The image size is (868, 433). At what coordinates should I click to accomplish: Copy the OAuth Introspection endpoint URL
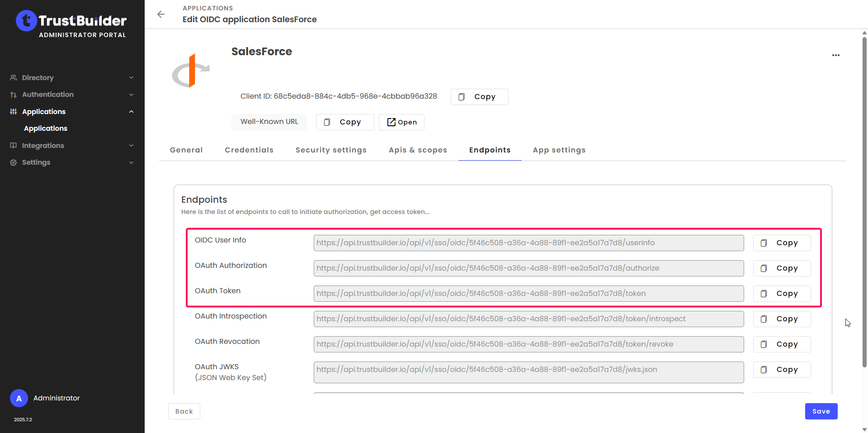[x=782, y=319]
